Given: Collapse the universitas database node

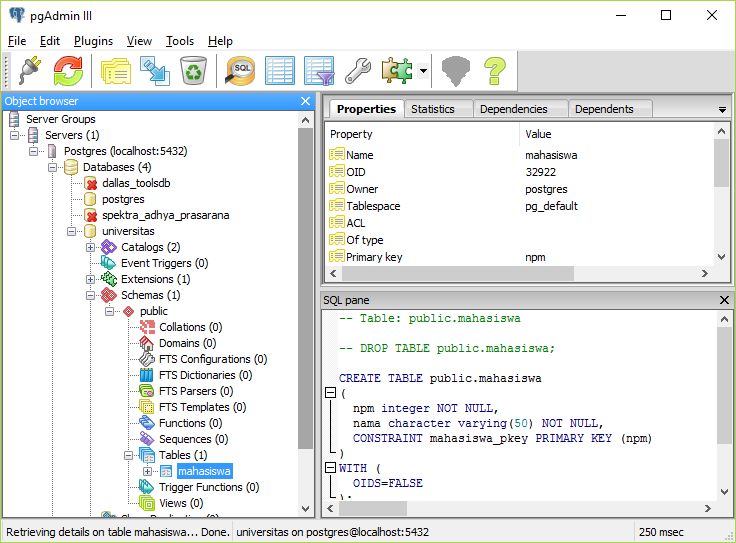Looking at the screenshot, I should pos(71,231).
